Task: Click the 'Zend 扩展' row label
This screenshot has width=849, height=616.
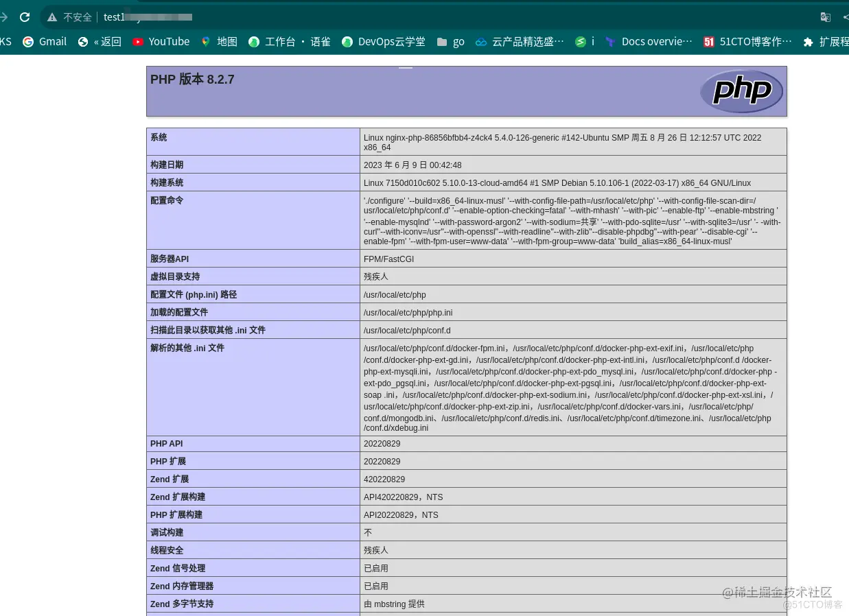Action: [170, 479]
